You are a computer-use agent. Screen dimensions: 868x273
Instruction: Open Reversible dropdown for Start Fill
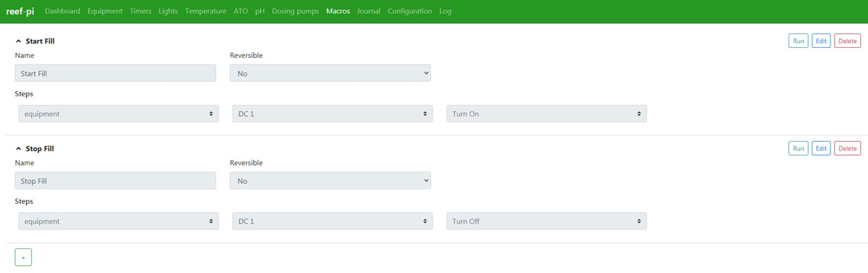tap(331, 73)
